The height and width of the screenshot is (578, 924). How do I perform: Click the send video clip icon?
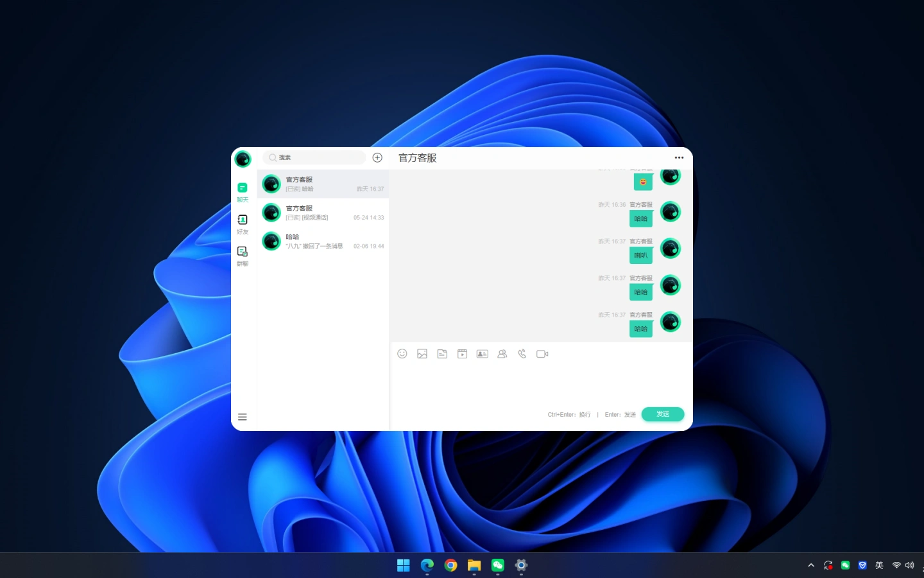[462, 354]
